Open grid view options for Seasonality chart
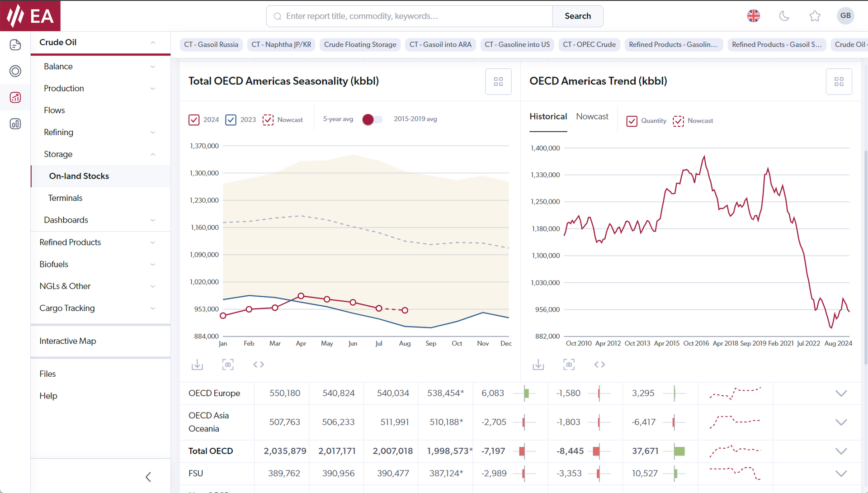The image size is (868, 493). point(498,81)
